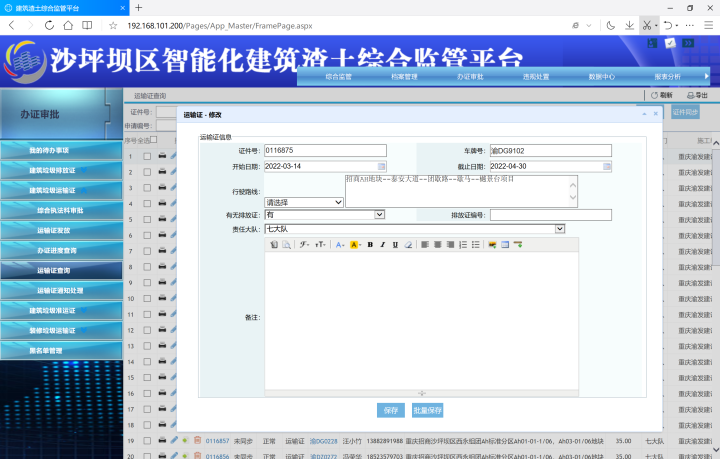720x459 pixels.
Task: Tick the checkbox for table row 1
Action: tap(147, 156)
